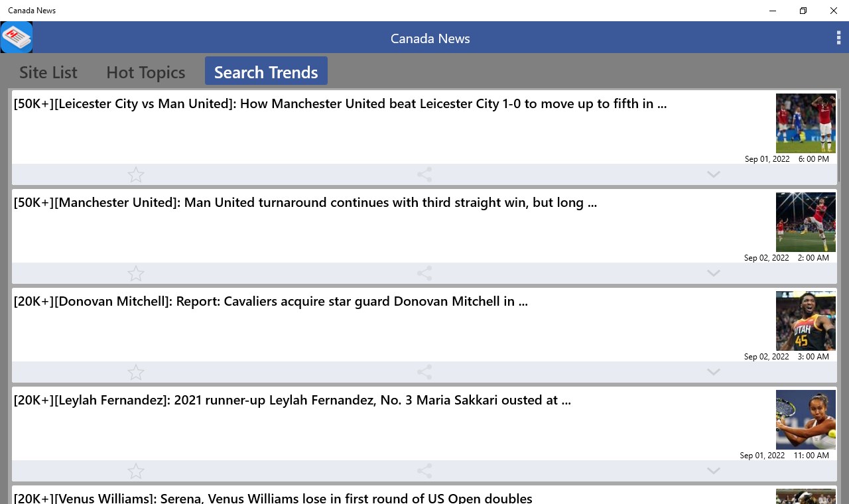This screenshot has height=504, width=849.
Task: Switch to the Site List tab
Action: click(x=48, y=72)
